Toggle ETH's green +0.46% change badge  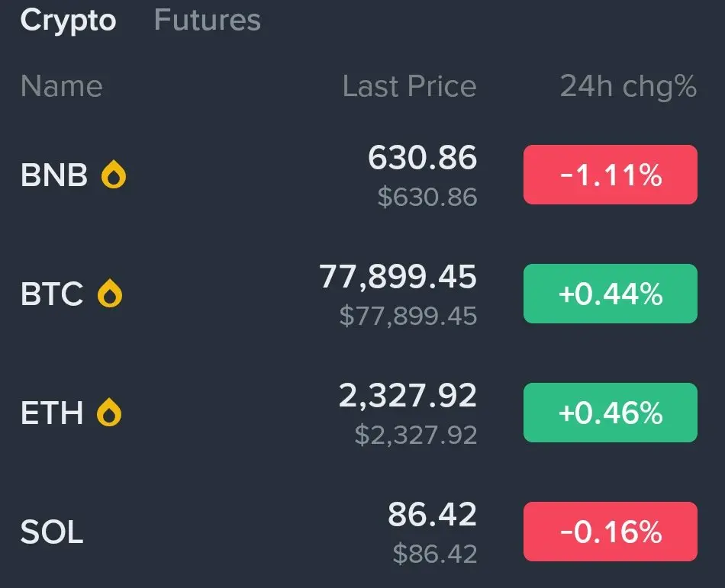click(610, 413)
